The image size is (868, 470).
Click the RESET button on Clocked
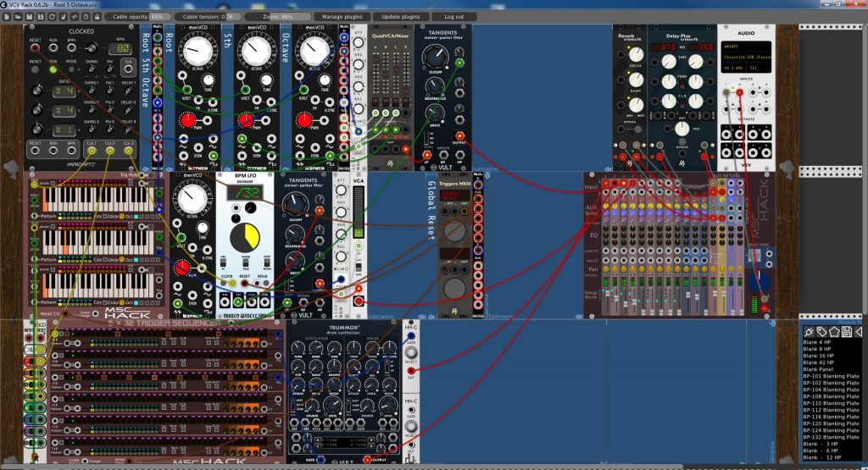coord(35,69)
